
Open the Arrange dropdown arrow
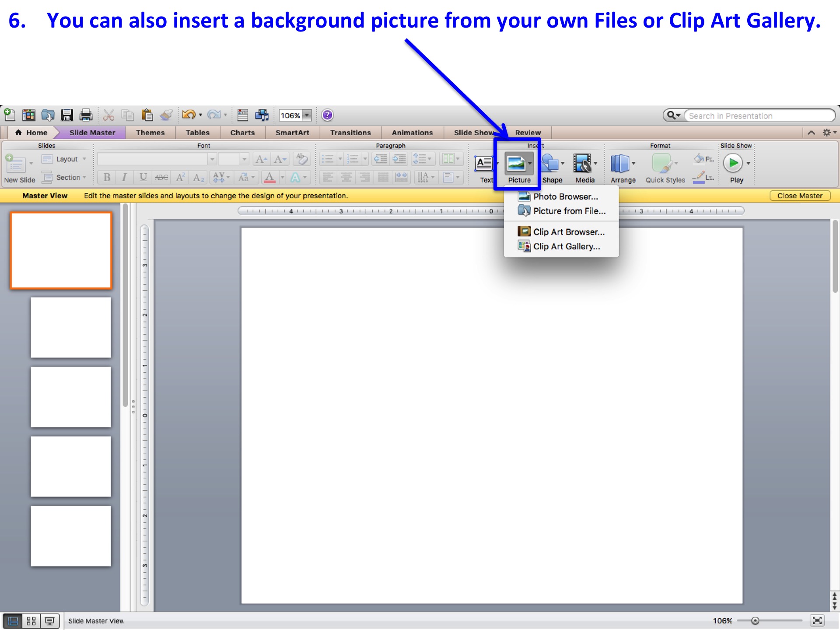coord(633,164)
